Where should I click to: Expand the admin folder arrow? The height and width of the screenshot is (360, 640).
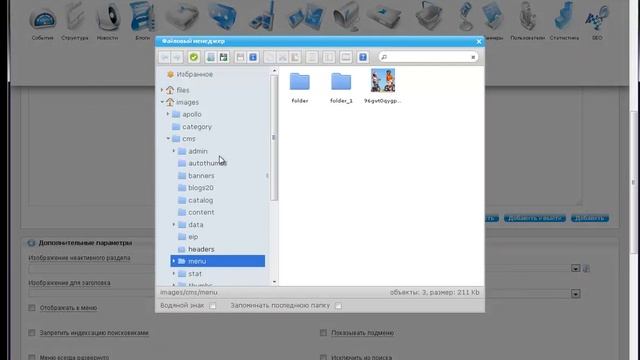(x=174, y=151)
